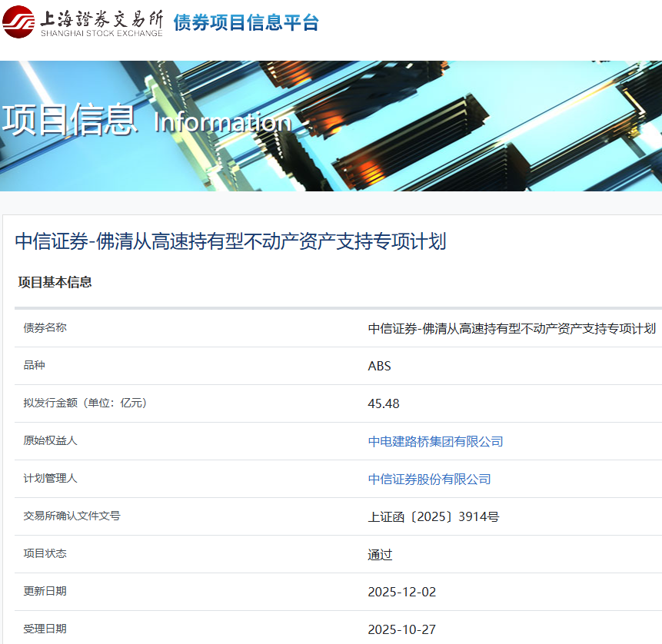Select the 拟发行金额（单位：亿元）label
The image size is (662, 644).
click(85, 403)
